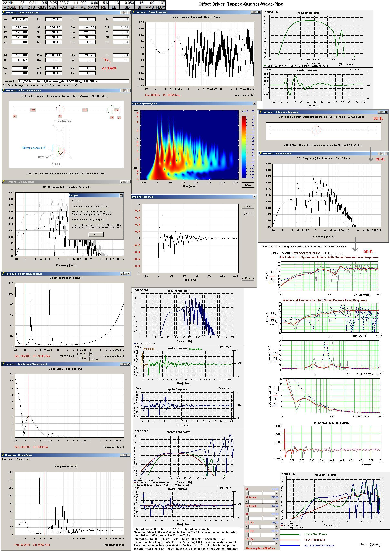Image resolution: width=392 pixels, height=551 pixels.
Task: Click the red OD_T-QWP label
Action: tap(109, 68)
